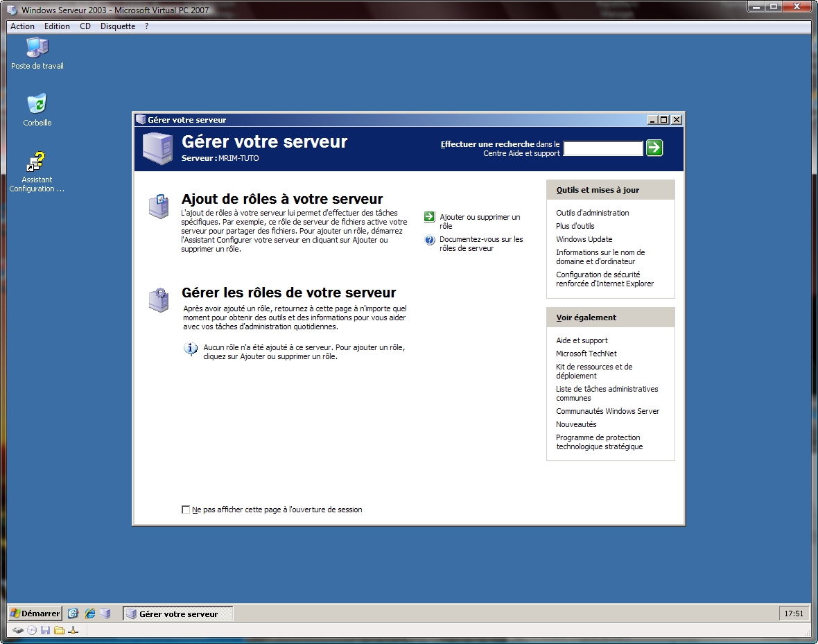Click the 17:51 taskbar clock
Image resolution: width=818 pixels, height=644 pixels.
(x=794, y=613)
